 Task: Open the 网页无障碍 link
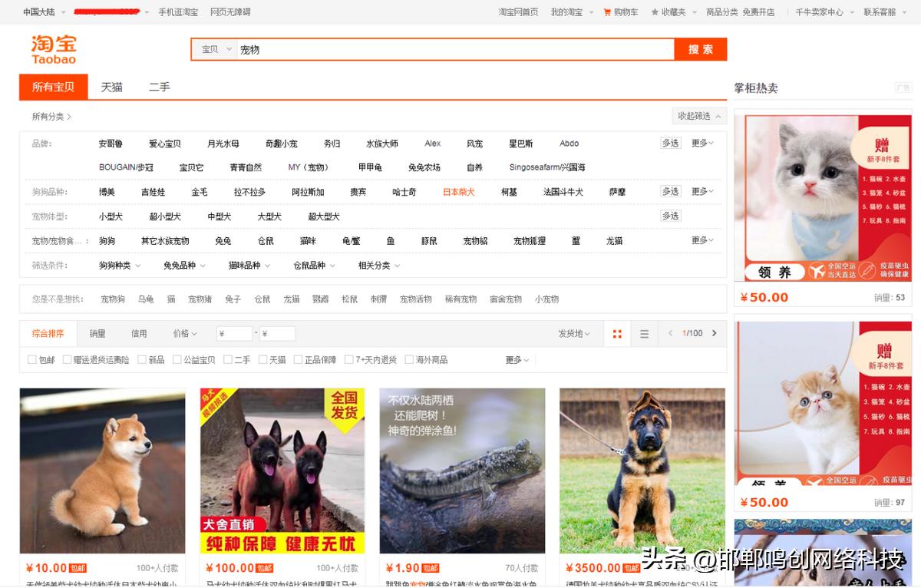[230, 12]
